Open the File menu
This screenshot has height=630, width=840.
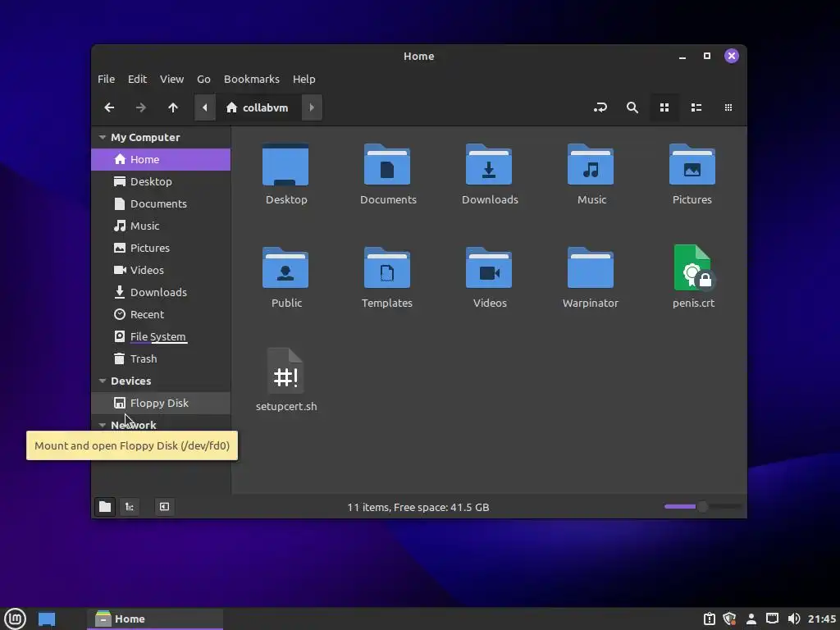106,80
